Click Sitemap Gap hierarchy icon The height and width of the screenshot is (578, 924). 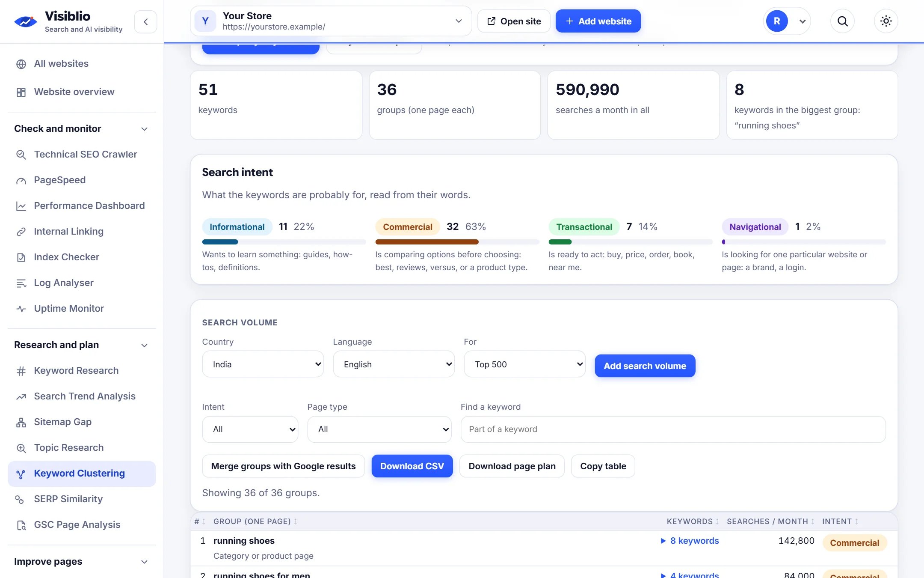[21, 422]
